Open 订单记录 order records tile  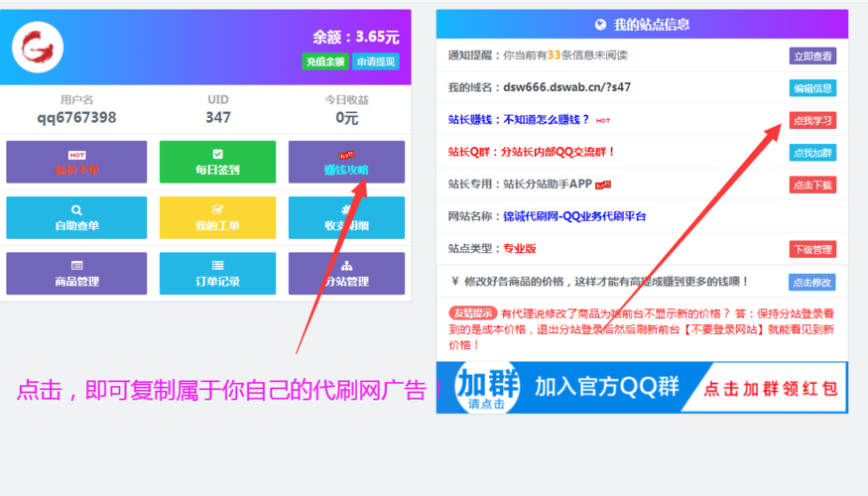tap(217, 274)
